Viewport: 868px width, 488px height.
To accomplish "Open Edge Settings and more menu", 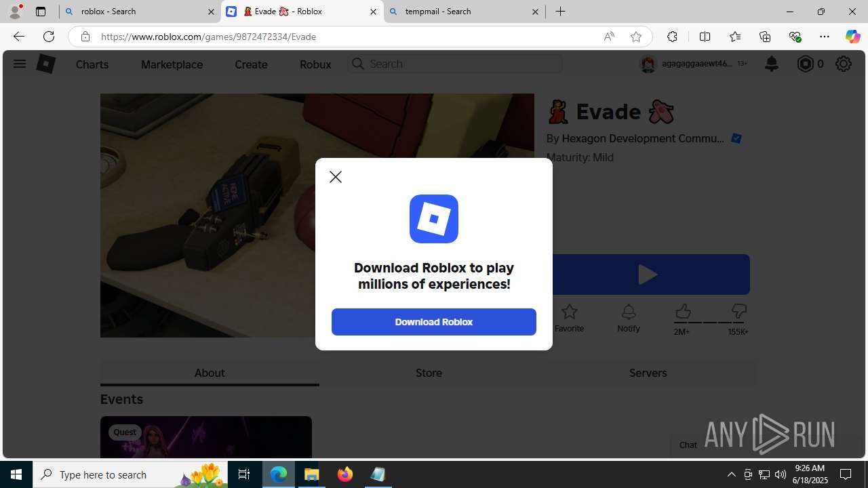I will (x=824, y=37).
